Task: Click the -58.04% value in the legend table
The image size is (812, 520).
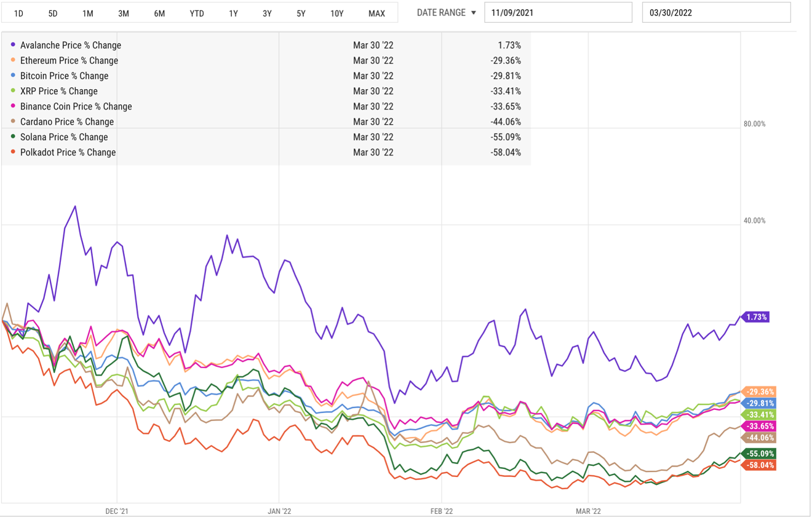Action: tap(506, 153)
